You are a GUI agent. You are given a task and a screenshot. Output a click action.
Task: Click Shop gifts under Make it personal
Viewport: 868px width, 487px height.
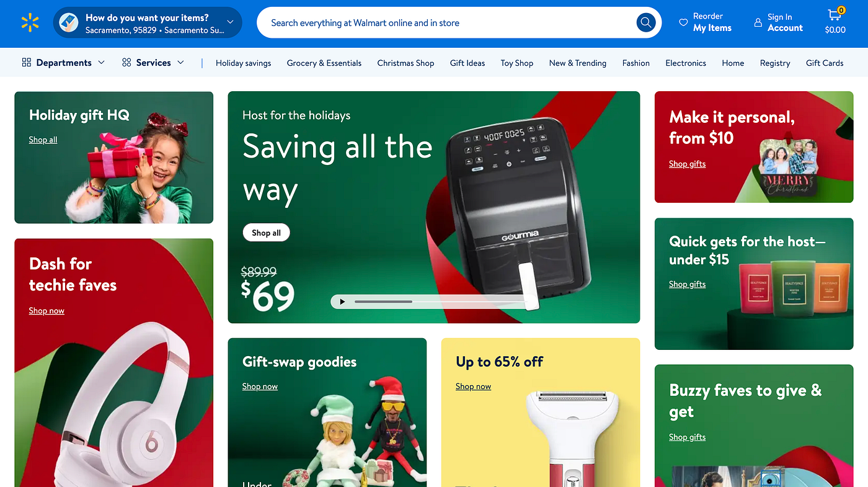687,164
